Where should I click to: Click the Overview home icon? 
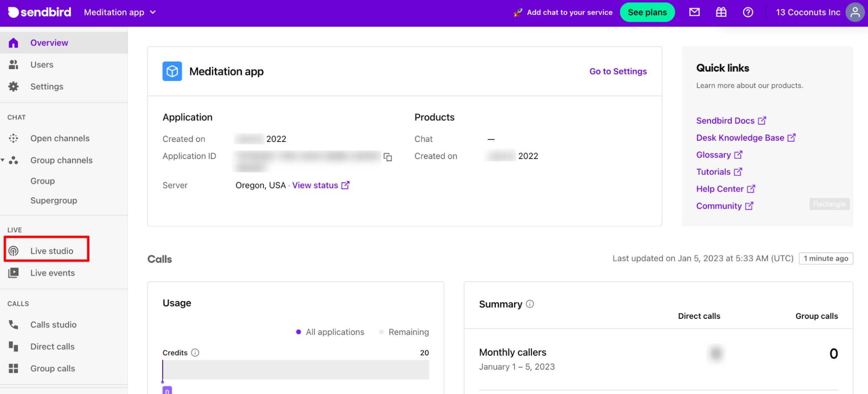pos(13,43)
